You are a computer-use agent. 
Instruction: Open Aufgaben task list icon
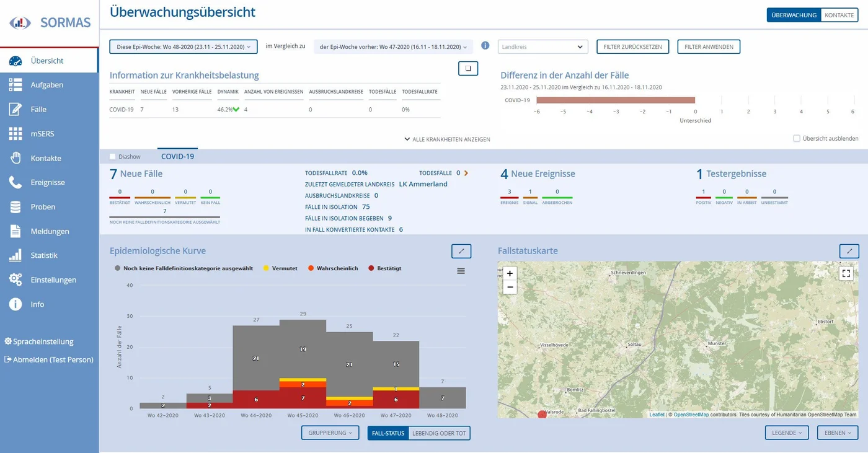15,85
